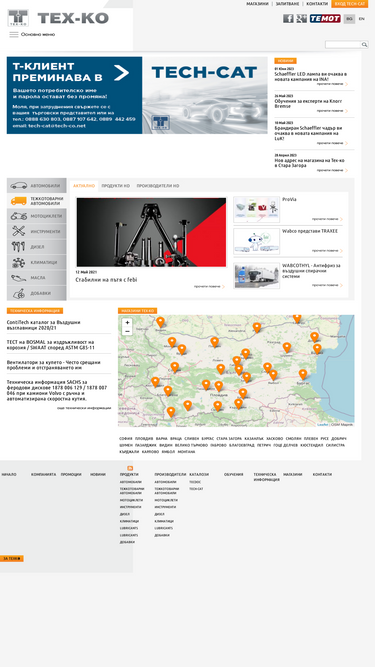The width and height of the screenshot is (375, 667).
Task: Open the hamburger main menu icon
Action: coord(14,34)
